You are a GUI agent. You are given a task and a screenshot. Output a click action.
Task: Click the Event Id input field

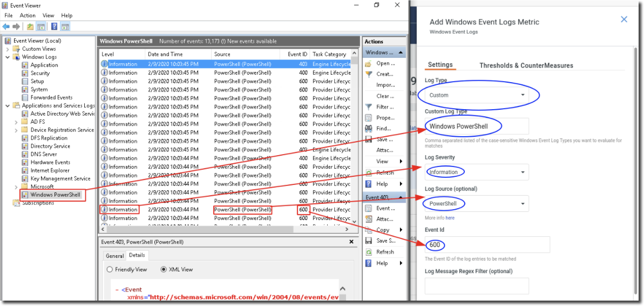click(x=487, y=245)
